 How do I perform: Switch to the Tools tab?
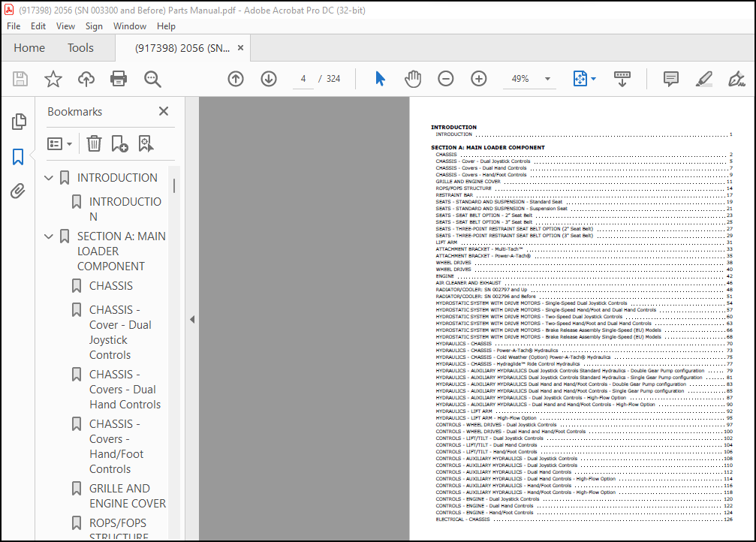click(x=80, y=48)
